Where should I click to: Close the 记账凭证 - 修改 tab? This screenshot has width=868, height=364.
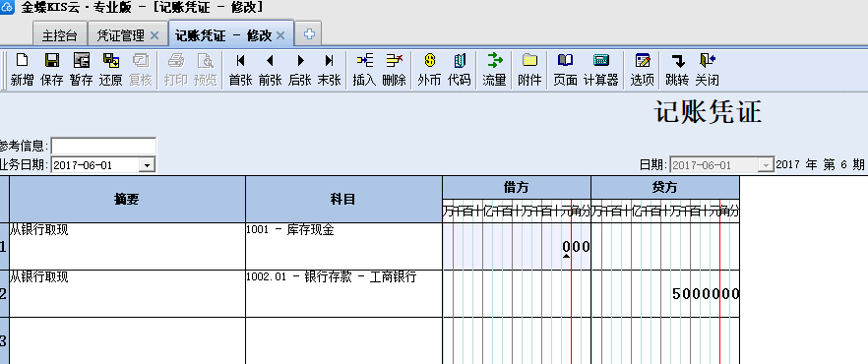(280, 36)
